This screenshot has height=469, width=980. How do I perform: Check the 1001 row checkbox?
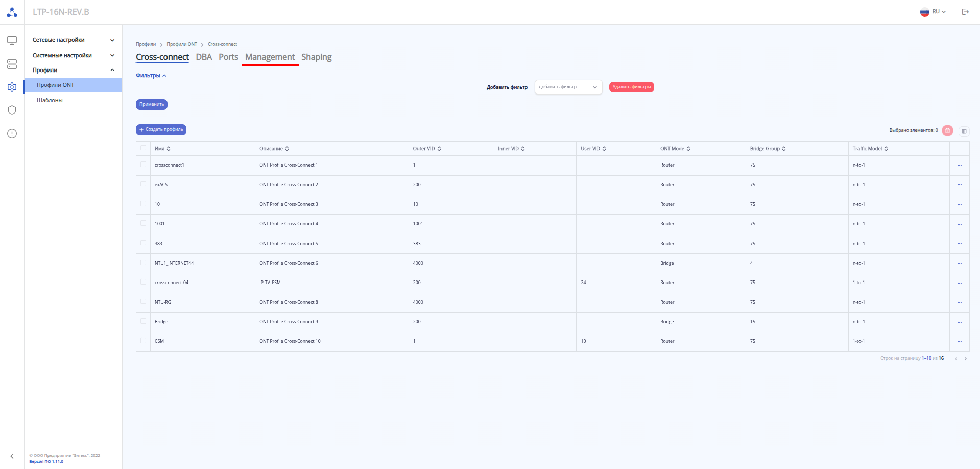(x=143, y=223)
